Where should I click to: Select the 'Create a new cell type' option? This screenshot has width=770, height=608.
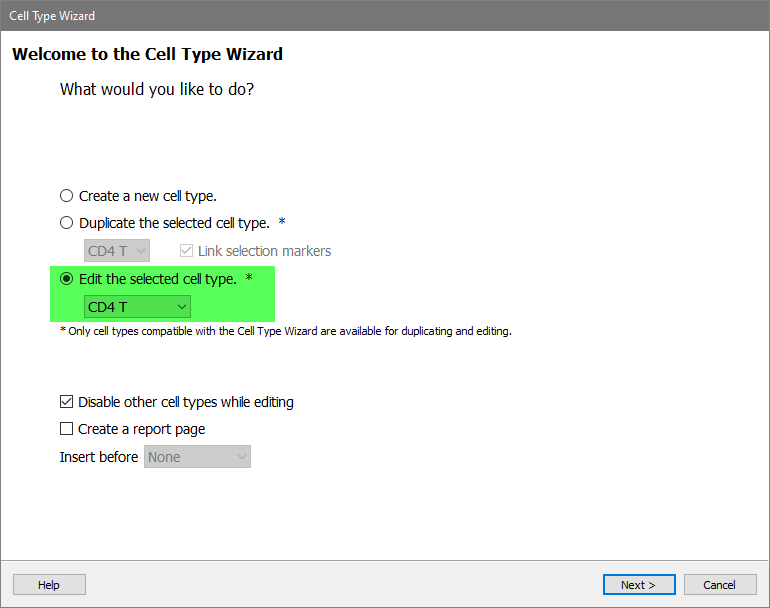67,196
